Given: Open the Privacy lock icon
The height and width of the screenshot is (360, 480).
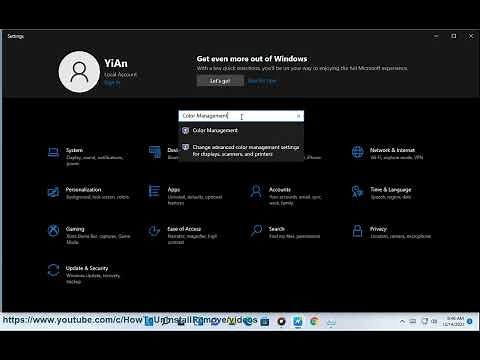Looking at the screenshot, I should [x=357, y=231].
